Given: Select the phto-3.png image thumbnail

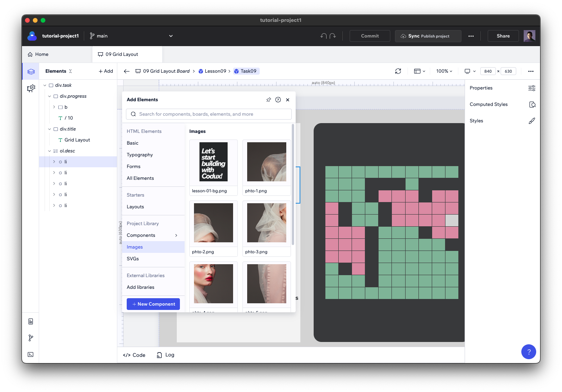Looking at the screenshot, I should click(267, 229).
